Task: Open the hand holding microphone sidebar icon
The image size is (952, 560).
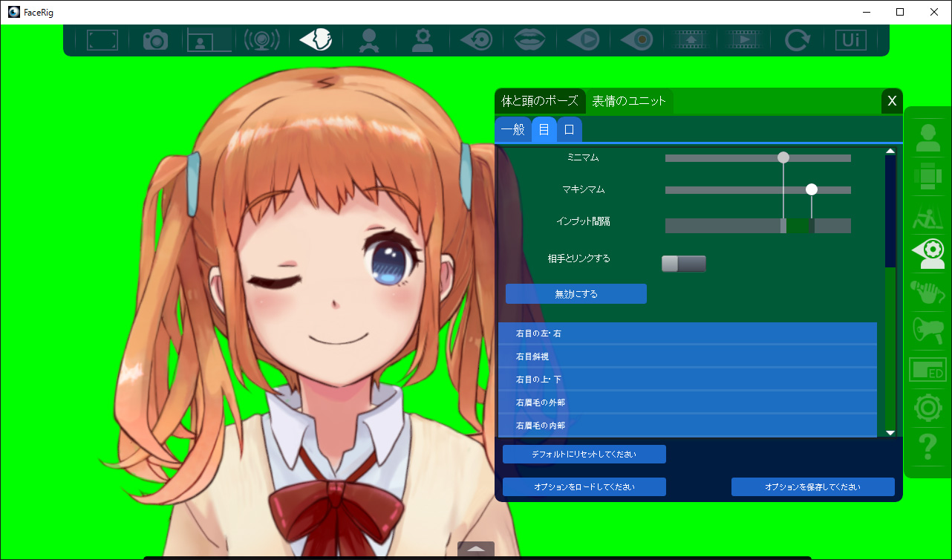Action: pos(927,293)
